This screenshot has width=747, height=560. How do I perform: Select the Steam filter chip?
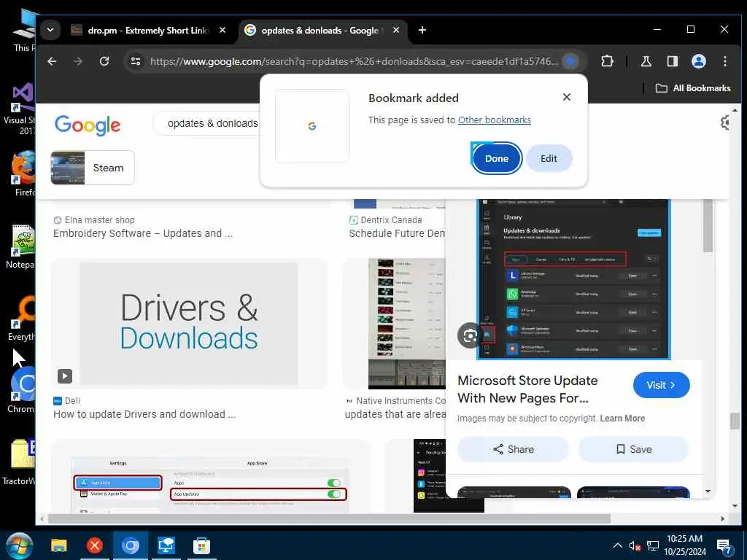pyautogui.click(x=93, y=168)
